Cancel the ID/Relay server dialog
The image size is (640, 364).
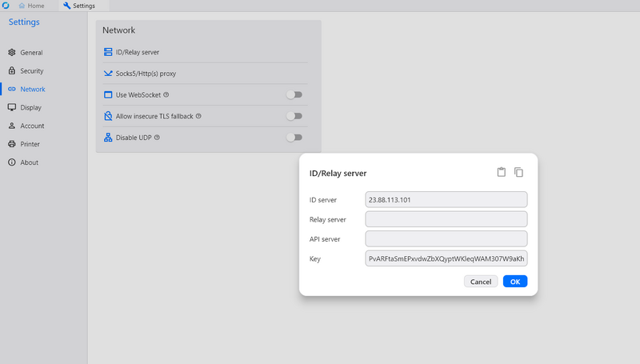481,282
